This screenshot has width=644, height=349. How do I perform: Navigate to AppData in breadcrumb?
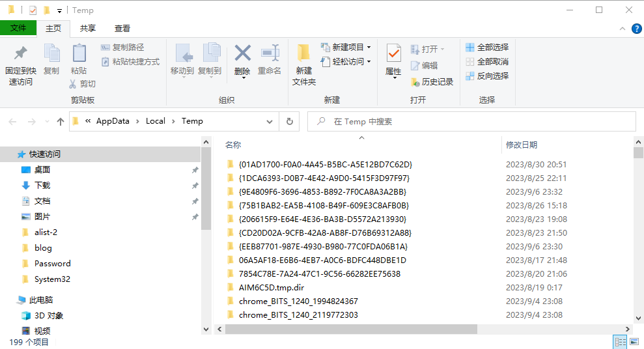(113, 121)
